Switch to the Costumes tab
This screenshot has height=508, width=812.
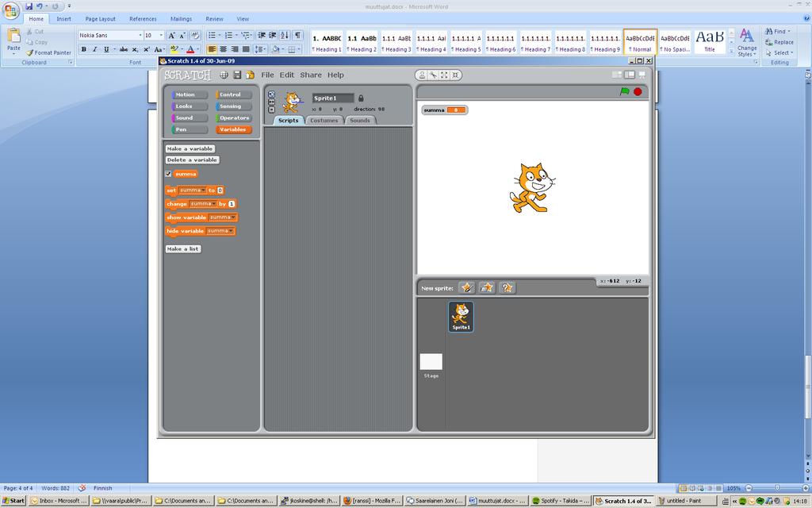coord(324,121)
